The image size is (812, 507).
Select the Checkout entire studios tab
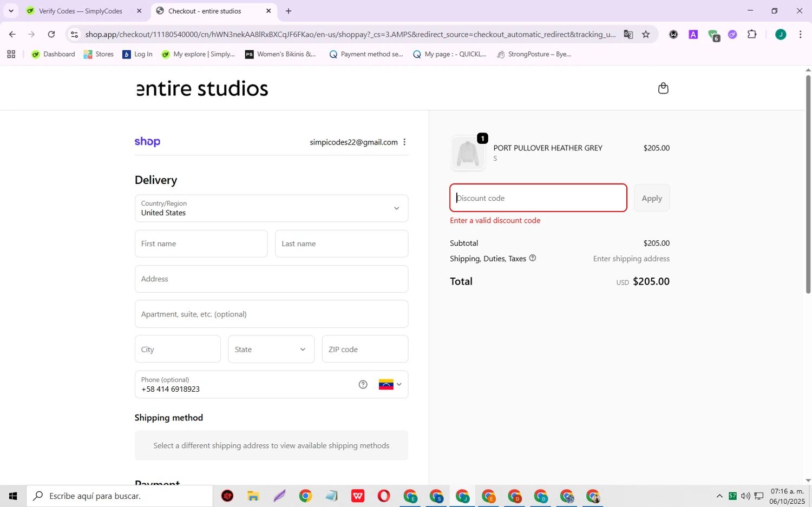click(205, 11)
